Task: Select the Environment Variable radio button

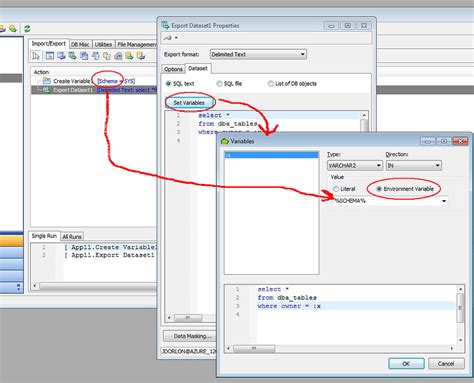Action: pyautogui.click(x=379, y=189)
